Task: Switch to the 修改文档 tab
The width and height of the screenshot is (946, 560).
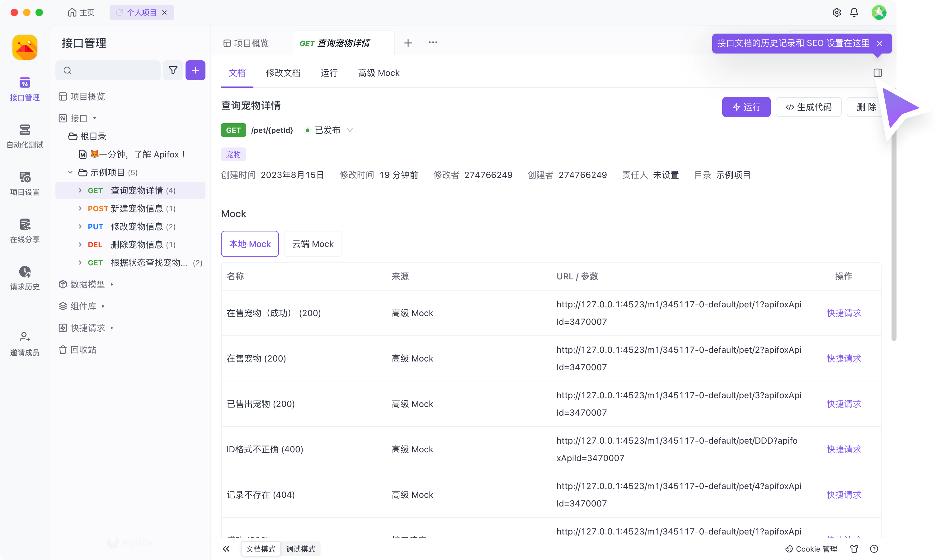Action: tap(283, 73)
